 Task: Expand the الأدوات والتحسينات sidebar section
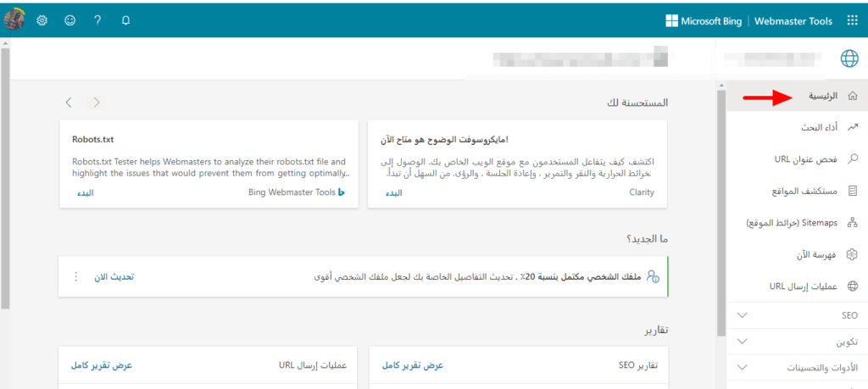click(x=743, y=368)
